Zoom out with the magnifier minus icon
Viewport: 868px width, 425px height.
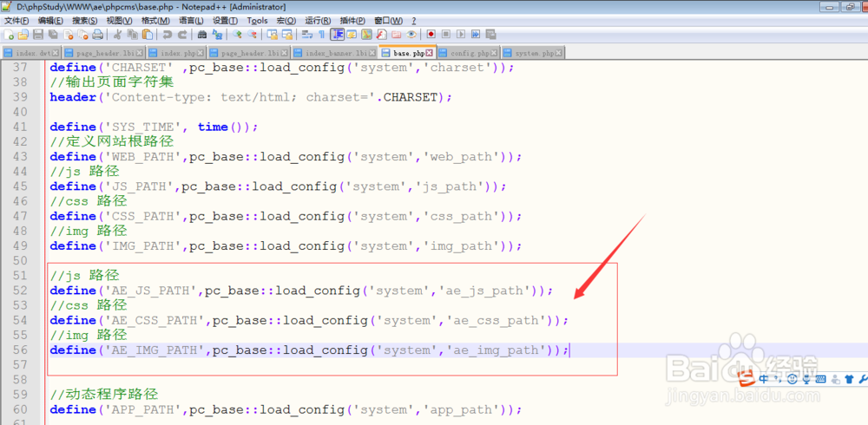(x=252, y=35)
